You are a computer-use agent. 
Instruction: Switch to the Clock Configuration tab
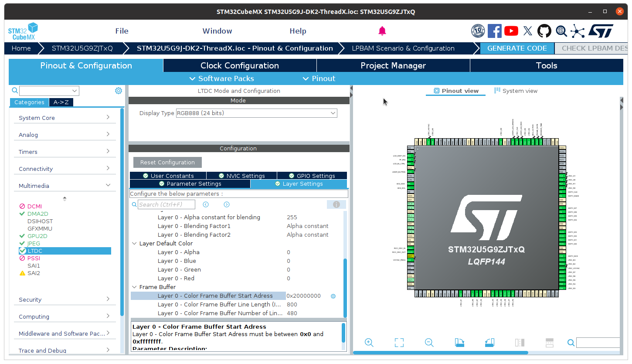(239, 65)
